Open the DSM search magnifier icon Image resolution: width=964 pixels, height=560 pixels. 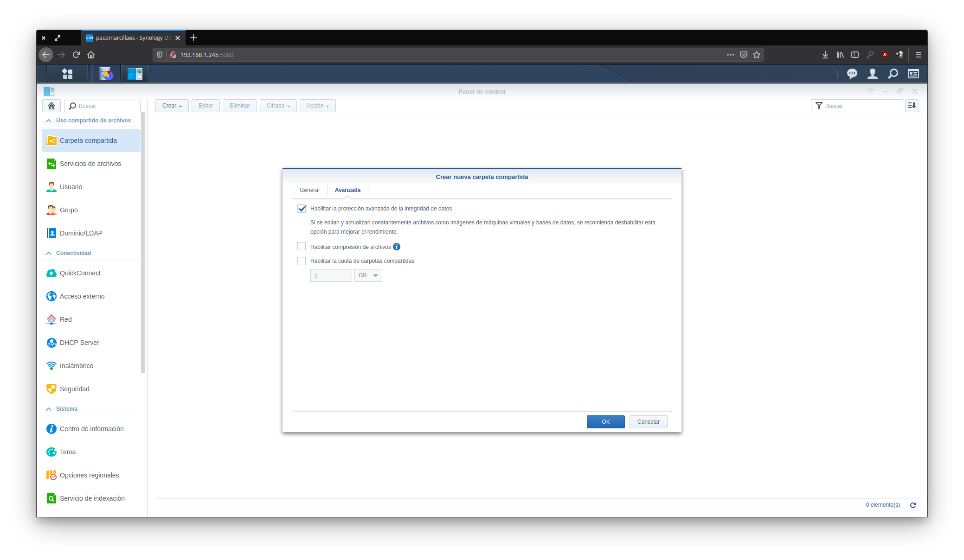click(893, 74)
